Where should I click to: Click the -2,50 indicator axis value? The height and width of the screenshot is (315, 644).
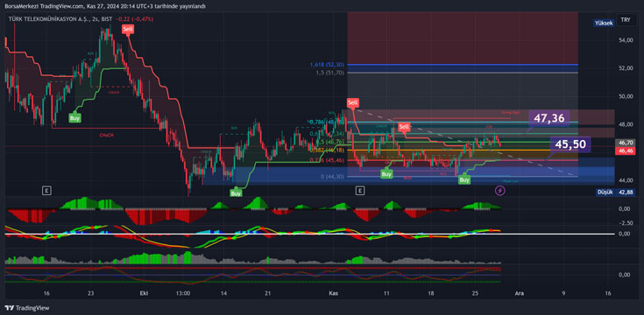tap(625, 223)
